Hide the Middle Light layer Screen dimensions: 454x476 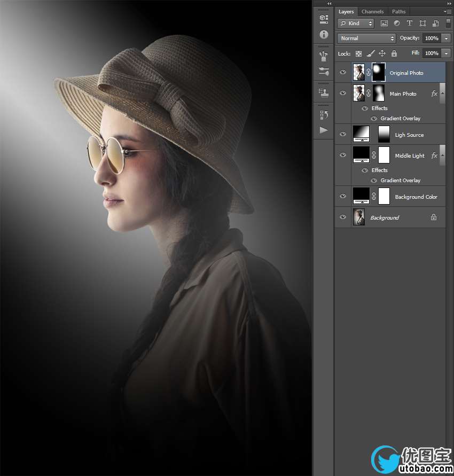pos(343,155)
